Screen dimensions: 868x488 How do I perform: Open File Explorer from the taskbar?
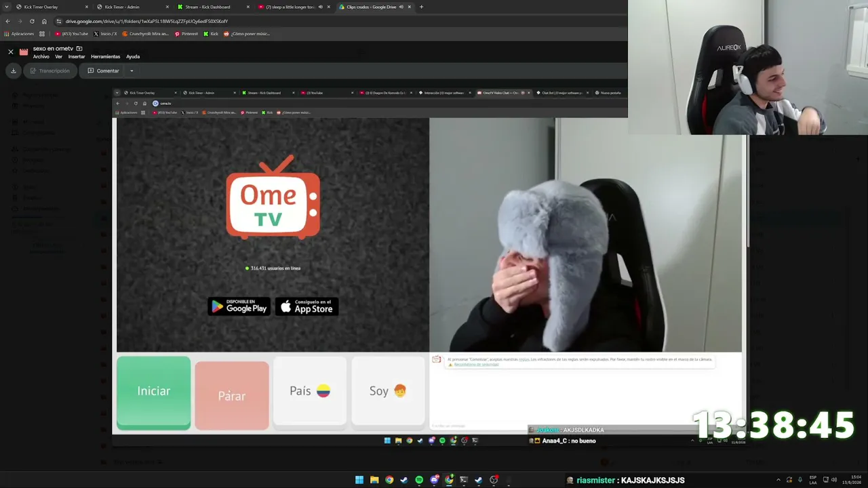[374, 480]
